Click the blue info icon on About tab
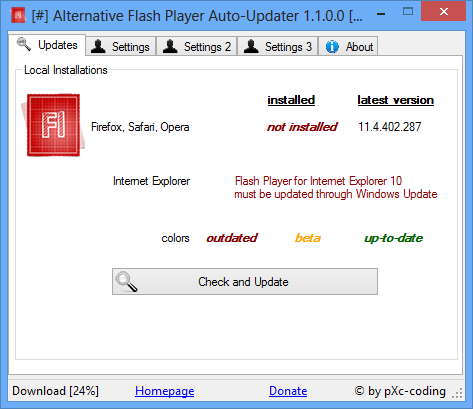This screenshot has height=409, width=473. click(x=332, y=47)
